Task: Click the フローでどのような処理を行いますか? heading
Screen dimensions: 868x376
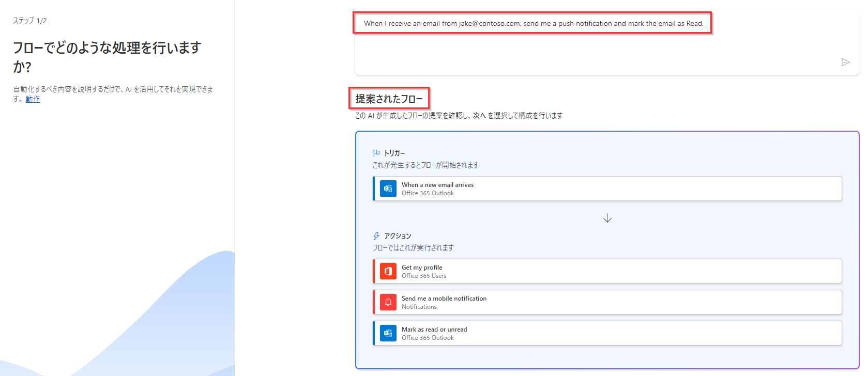Action: coord(107,57)
